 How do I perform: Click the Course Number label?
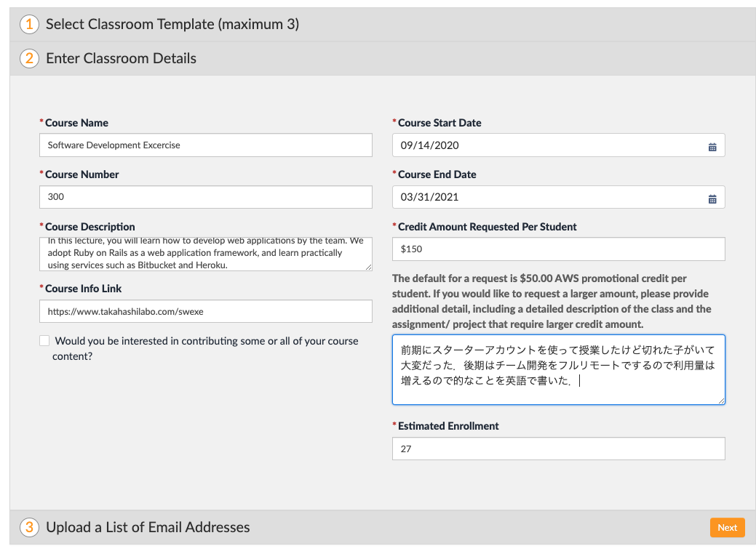click(x=82, y=174)
